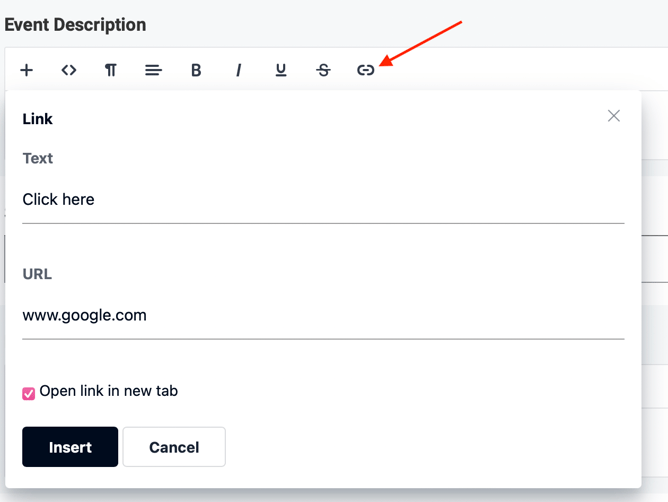
Task: Click the URL field showing www.google.com
Action: 323,316
